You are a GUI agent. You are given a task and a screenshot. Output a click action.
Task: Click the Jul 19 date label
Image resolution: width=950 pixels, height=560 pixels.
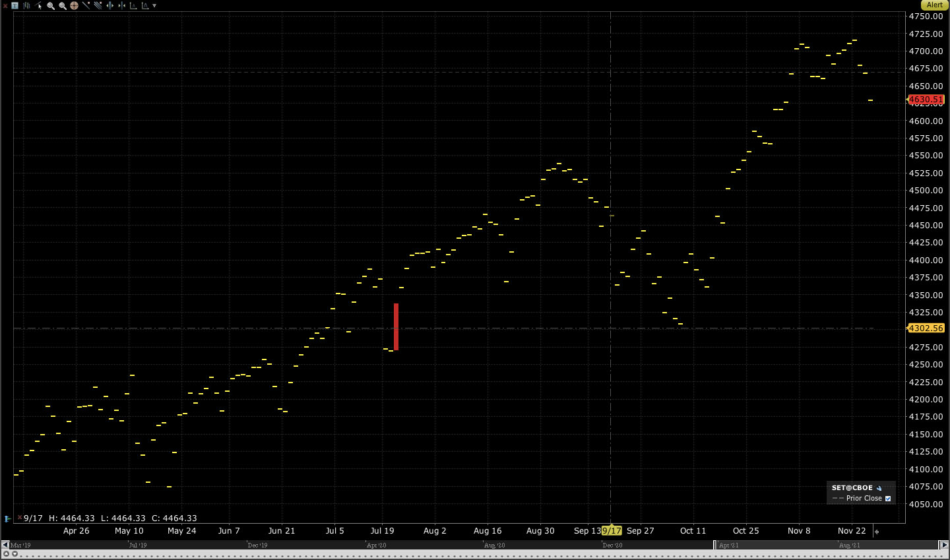point(382,530)
